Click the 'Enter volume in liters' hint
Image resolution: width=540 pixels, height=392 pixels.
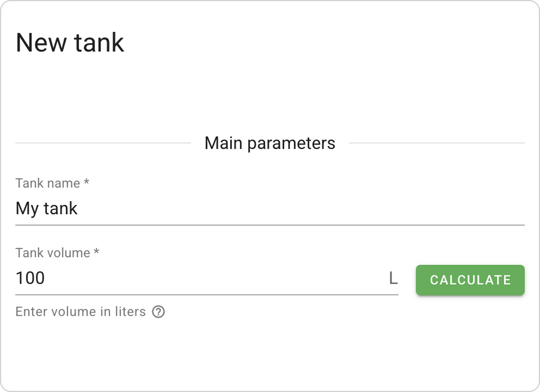[x=81, y=312]
